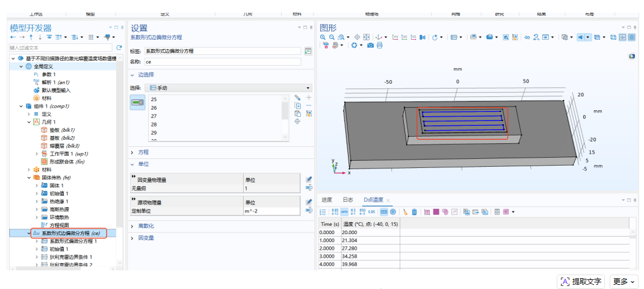Click the table surface plot magenta icon
Screen dimensions: 644x289
pos(436,212)
